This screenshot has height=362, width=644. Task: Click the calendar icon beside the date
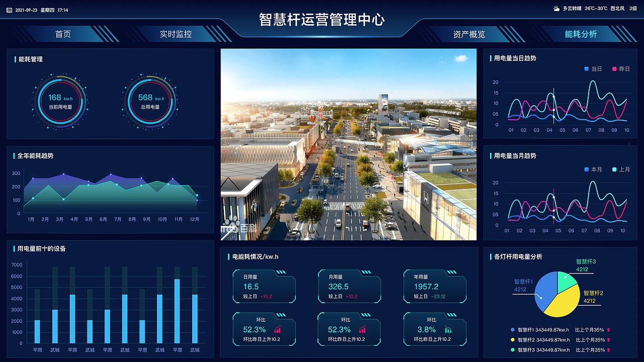pyautogui.click(x=9, y=10)
